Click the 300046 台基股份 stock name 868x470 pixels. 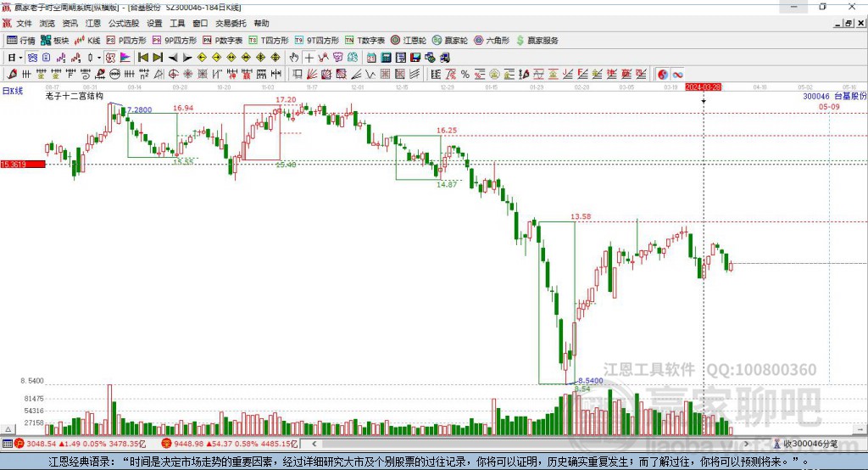(x=835, y=96)
